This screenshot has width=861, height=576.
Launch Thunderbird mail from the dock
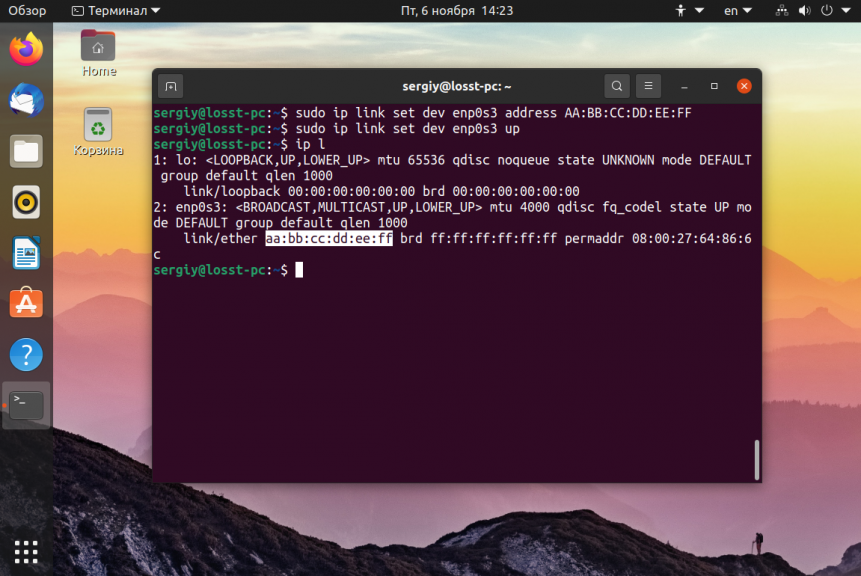[x=26, y=100]
